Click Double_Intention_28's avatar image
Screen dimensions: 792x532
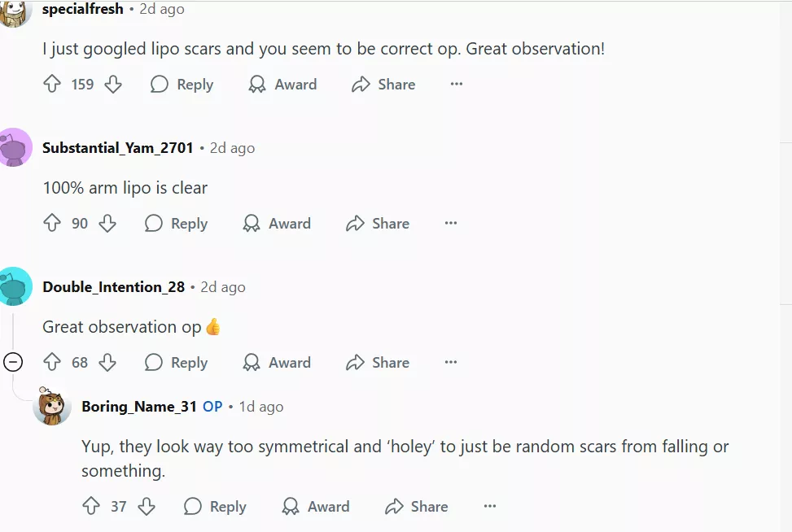pyautogui.click(x=16, y=286)
